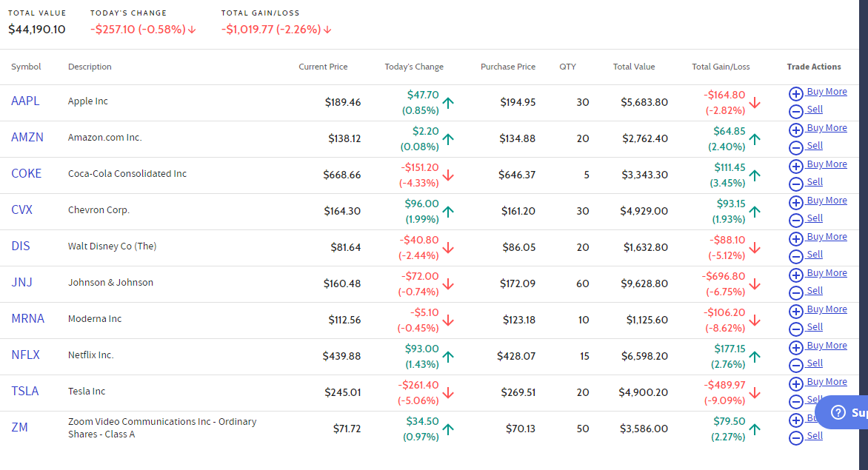
Task: Click Buy More for Apple Inc
Action: [827, 92]
